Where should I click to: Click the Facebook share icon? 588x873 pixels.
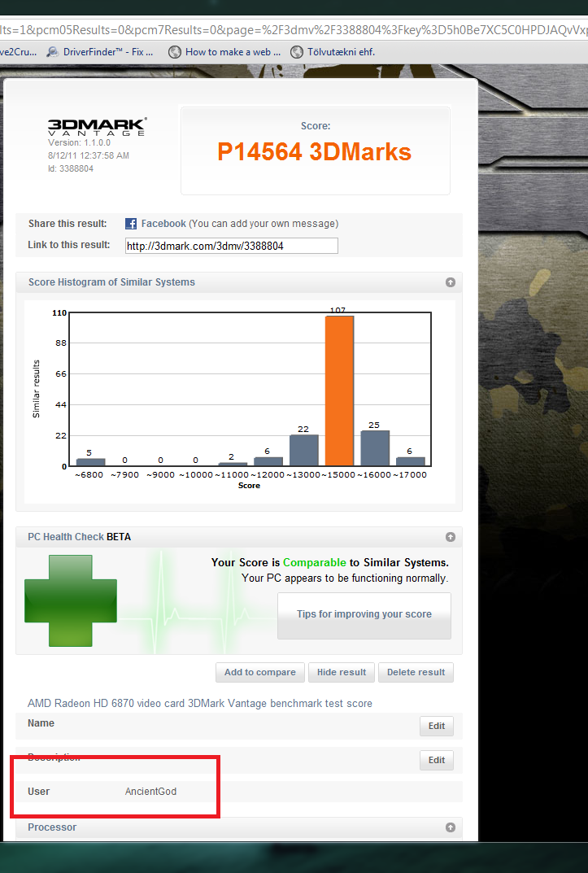pyautogui.click(x=130, y=224)
